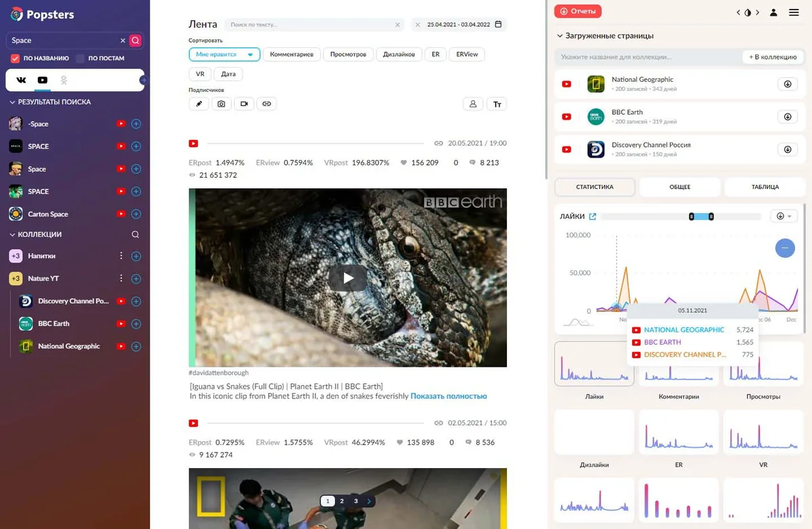The width and height of the screenshot is (812, 529).
Task: Click the Отчеты reports button
Action: (x=578, y=11)
